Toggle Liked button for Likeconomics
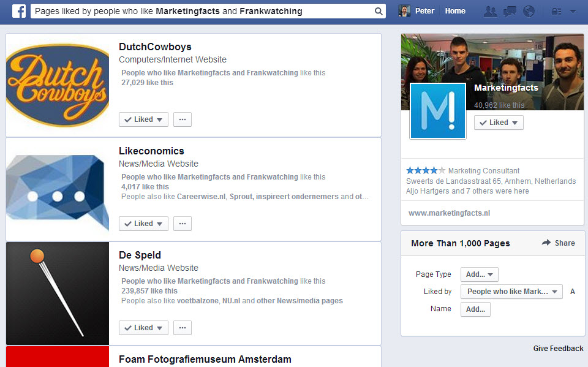The width and height of the screenshot is (588, 367). click(x=143, y=224)
